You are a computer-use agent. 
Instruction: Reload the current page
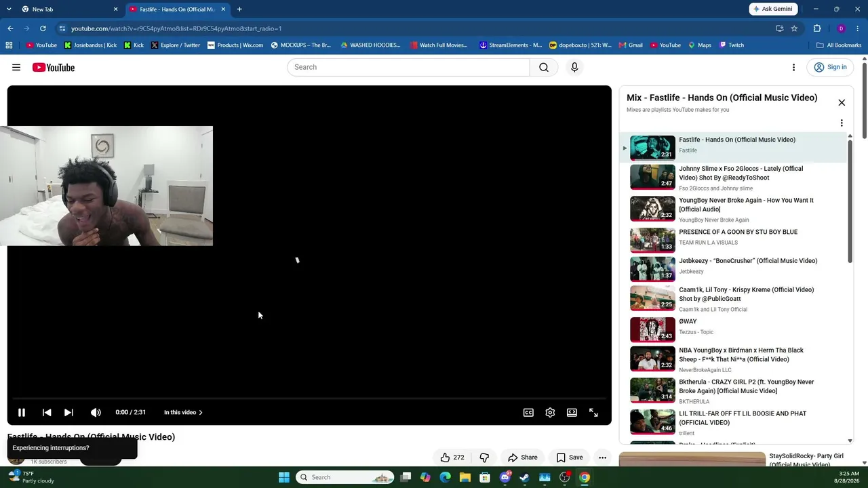pyautogui.click(x=43, y=28)
